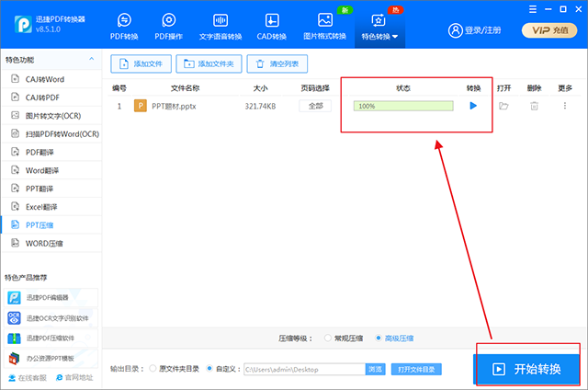Select CAJ转Word in sidebar
Image resolution: width=588 pixels, height=390 pixels.
(x=51, y=79)
